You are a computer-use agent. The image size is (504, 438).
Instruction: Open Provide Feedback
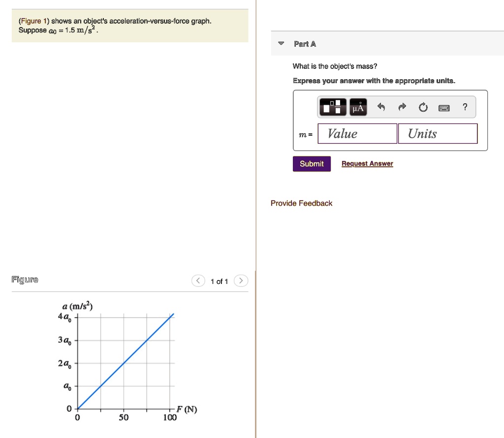click(301, 203)
